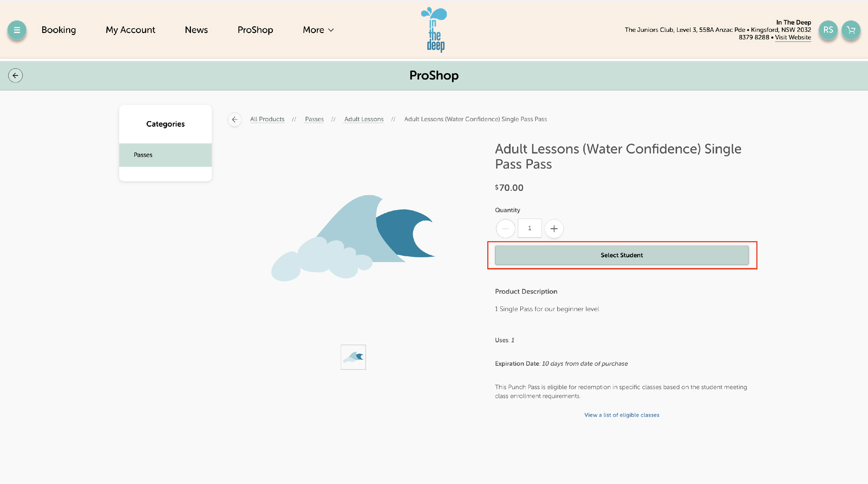Increase quantity with plus button
This screenshot has width=868, height=484.
[553, 229]
